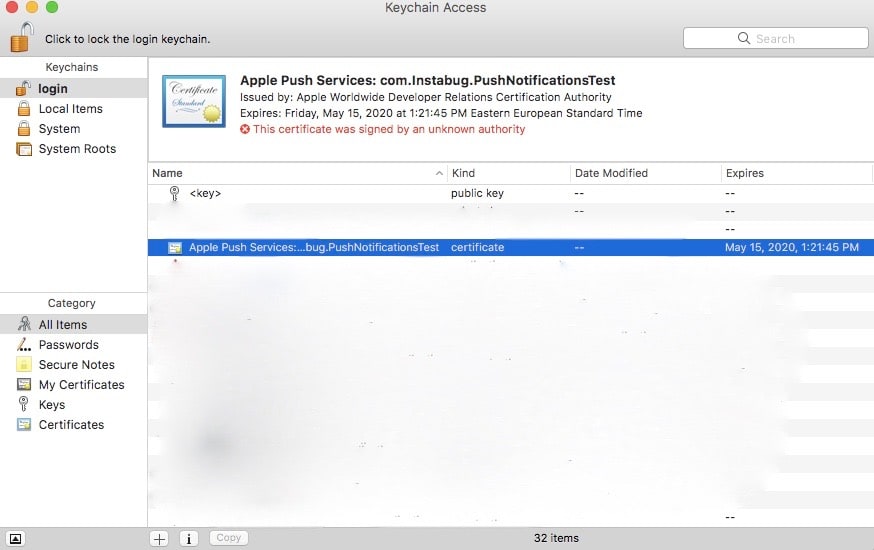This screenshot has height=550, width=874.
Task: Click the All Items keys icon
Action: coord(24,324)
